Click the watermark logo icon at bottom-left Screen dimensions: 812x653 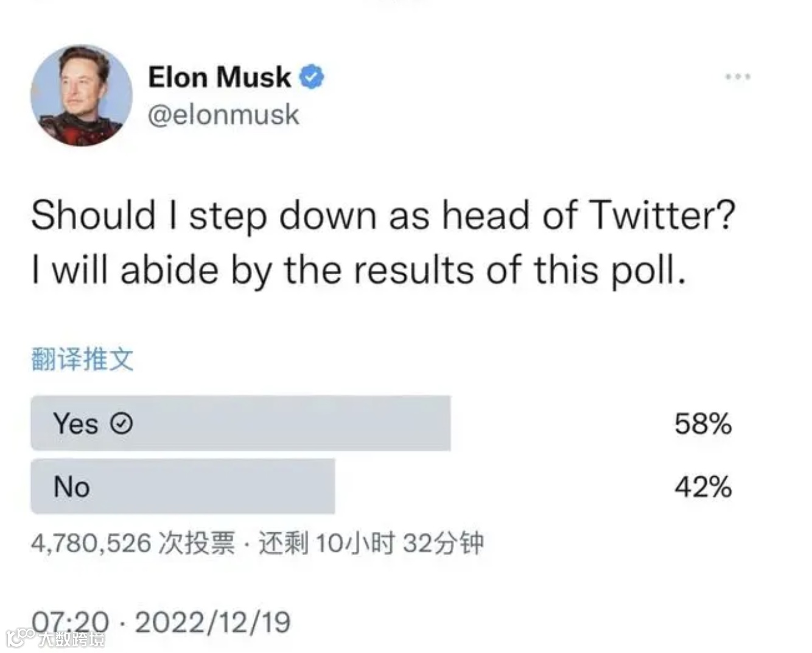20,637
